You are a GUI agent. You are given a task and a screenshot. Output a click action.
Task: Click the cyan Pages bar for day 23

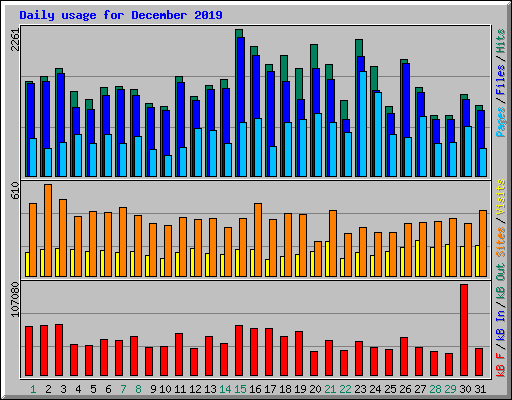point(363,124)
